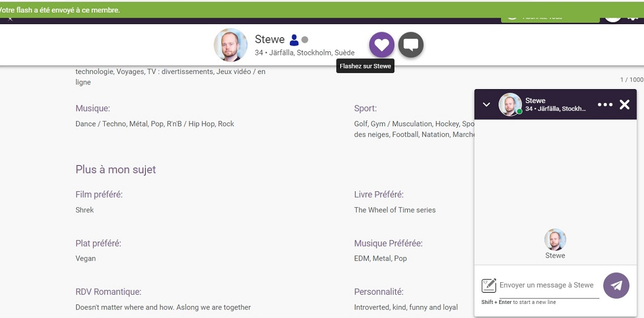The height and width of the screenshot is (318, 644).
Task: Click the '34 • Järfälla, Stockholm, Suède' location text
Action: (304, 53)
